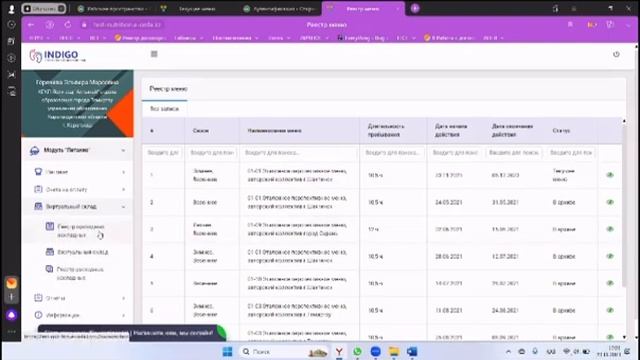640x360 pixels.
Task: Toggle the hamburger sidebar menu icon
Action: point(154,54)
